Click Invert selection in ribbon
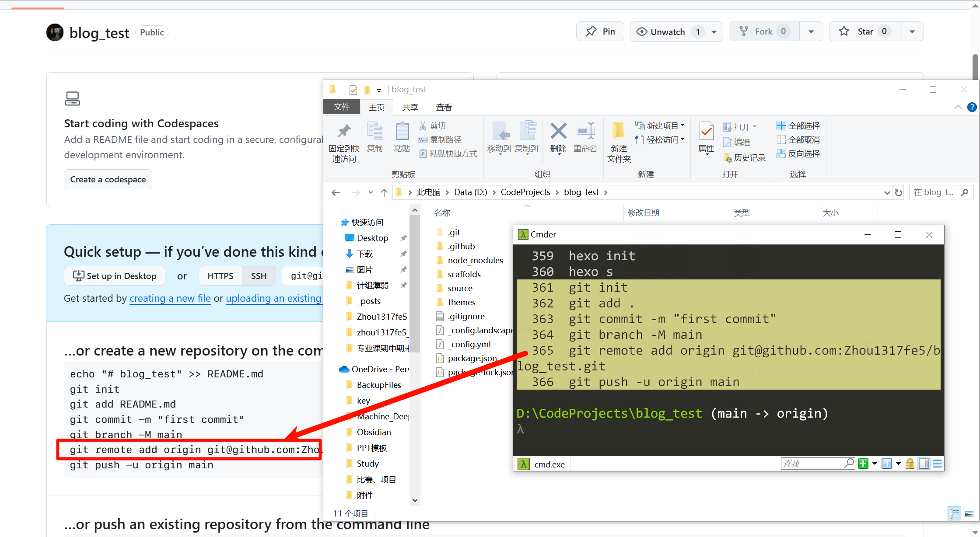The image size is (980, 537). [798, 154]
